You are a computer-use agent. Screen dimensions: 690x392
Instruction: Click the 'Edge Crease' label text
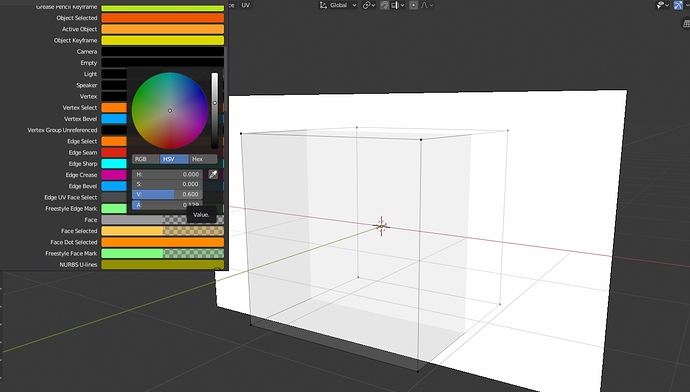(x=81, y=175)
